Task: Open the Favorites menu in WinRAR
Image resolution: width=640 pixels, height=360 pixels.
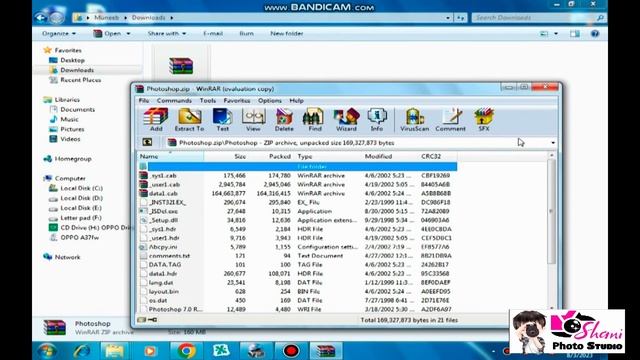Action: (x=237, y=100)
